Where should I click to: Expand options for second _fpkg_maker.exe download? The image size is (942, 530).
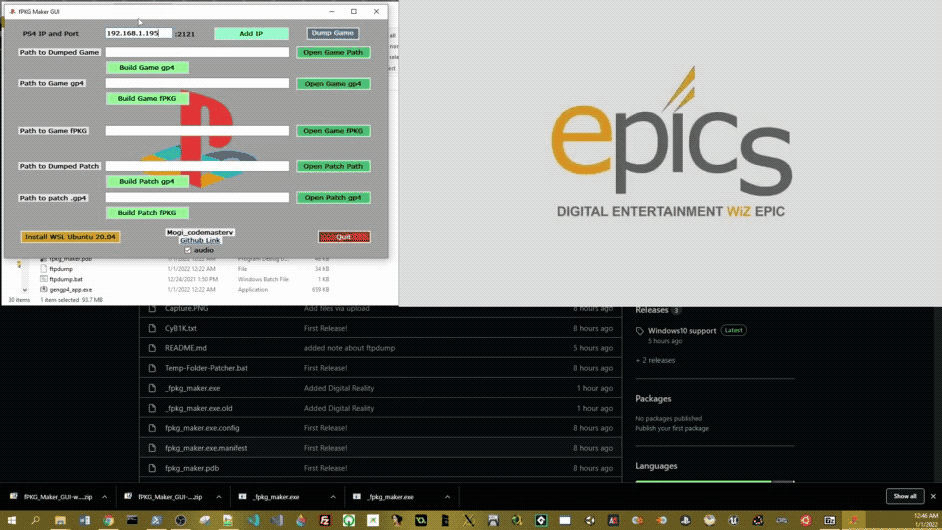(447, 497)
